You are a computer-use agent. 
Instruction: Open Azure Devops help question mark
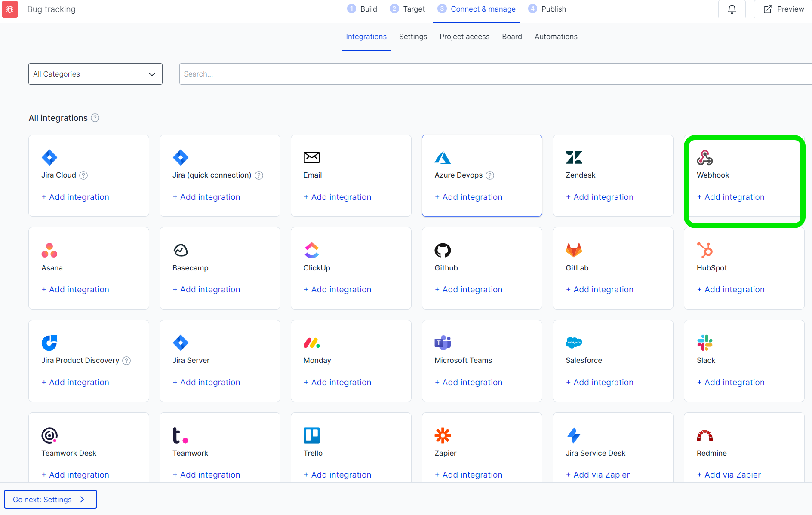(490, 175)
